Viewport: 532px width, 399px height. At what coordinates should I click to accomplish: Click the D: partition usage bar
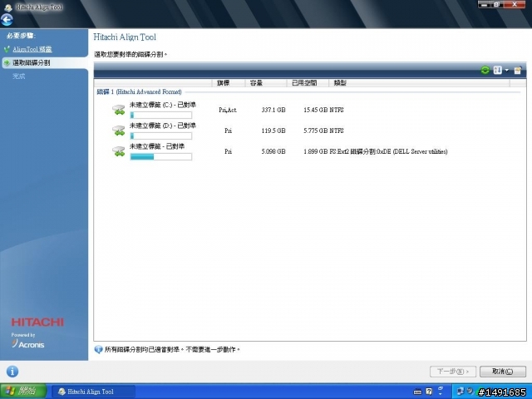pyautogui.click(x=161, y=136)
